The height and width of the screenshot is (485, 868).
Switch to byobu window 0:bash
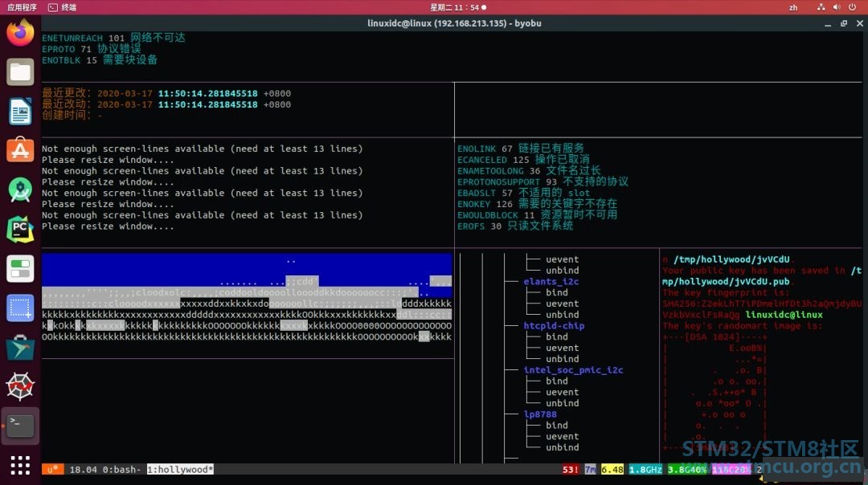[x=122, y=470]
